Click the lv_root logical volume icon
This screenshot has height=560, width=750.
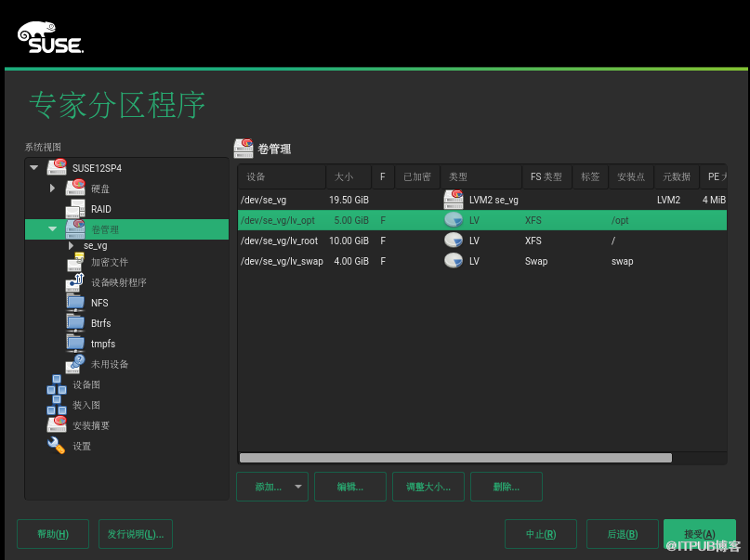(x=453, y=240)
